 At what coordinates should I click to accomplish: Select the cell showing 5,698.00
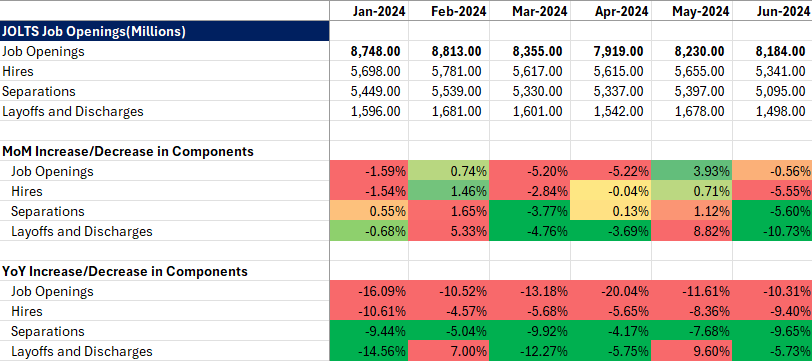369,71
